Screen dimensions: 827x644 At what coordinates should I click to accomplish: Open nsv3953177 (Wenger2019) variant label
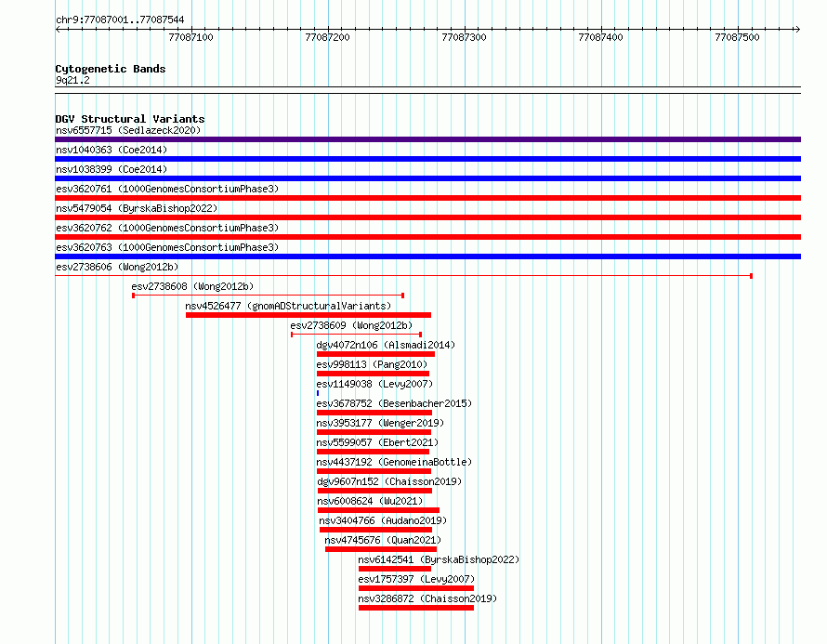380,423
